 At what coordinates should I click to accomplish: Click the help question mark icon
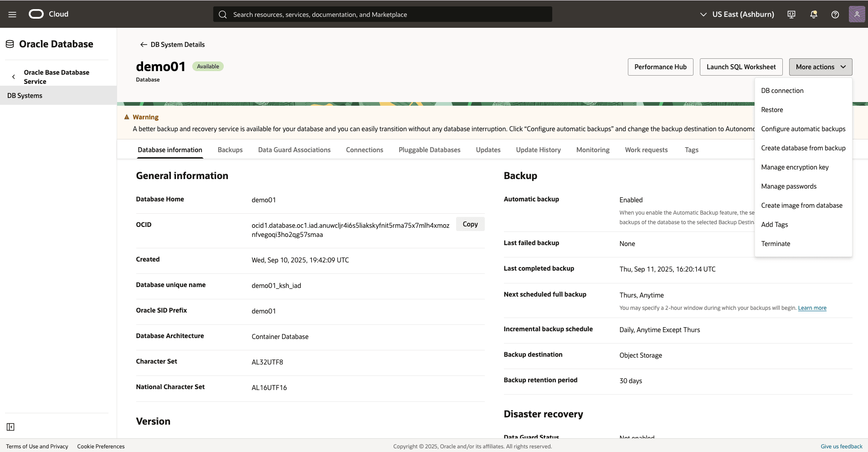point(835,14)
